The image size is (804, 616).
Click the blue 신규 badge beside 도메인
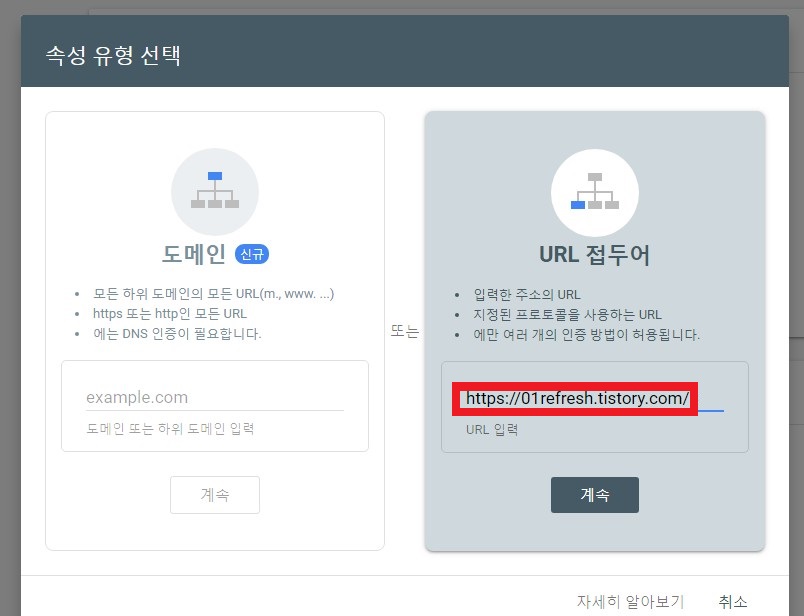tap(252, 254)
